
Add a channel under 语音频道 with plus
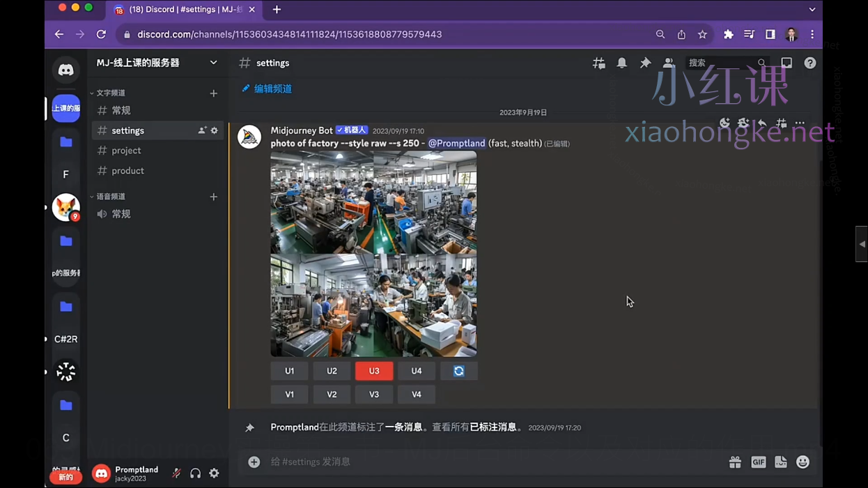click(x=214, y=197)
